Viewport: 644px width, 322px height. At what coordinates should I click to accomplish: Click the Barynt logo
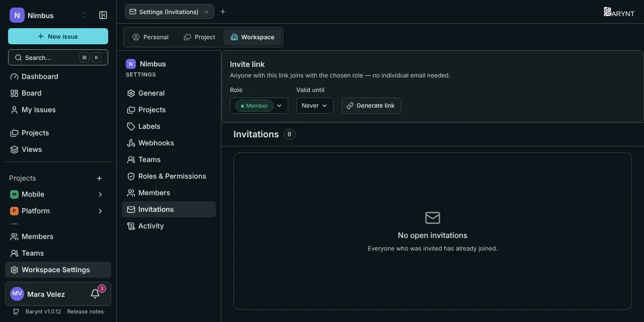(x=619, y=12)
